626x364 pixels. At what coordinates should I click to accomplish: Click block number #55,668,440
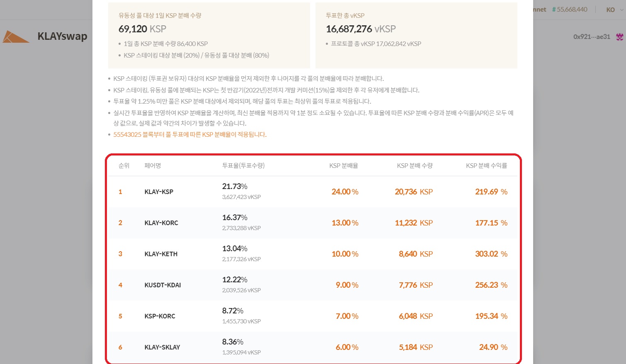coord(570,10)
